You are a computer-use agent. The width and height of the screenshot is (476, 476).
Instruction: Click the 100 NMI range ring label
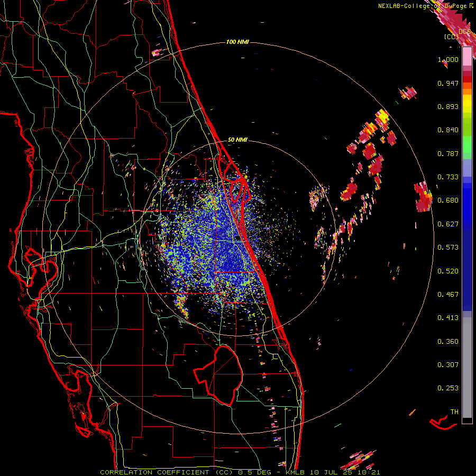click(237, 42)
